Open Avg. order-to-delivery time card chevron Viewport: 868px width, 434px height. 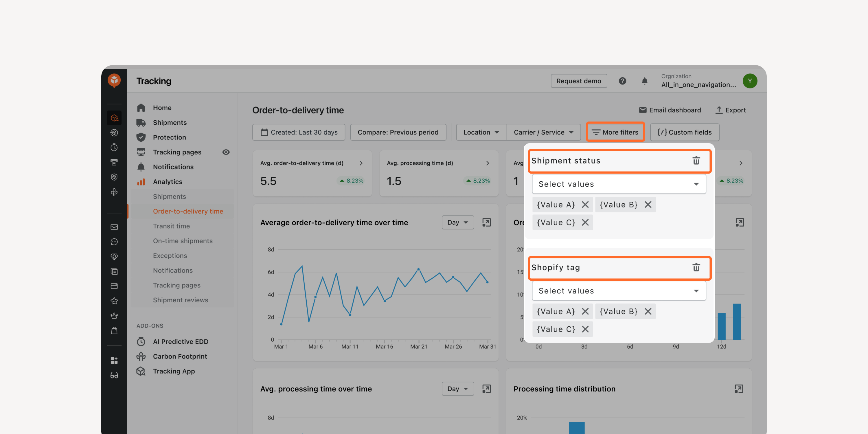pyautogui.click(x=361, y=163)
